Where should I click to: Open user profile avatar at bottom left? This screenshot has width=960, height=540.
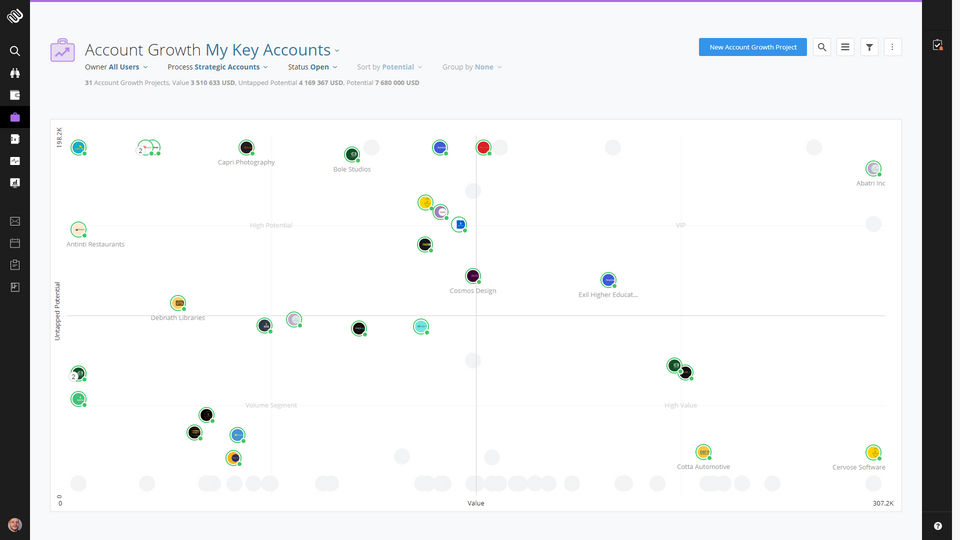pyautogui.click(x=15, y=525)
